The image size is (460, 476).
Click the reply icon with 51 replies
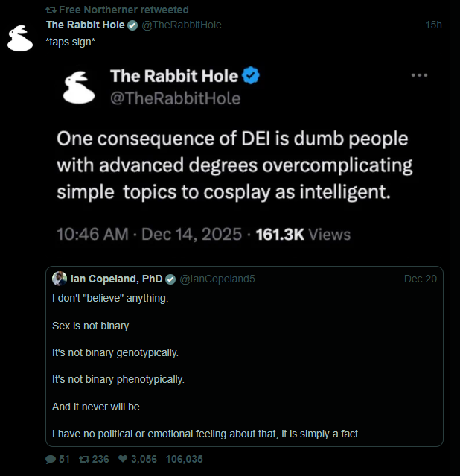[x=51, y=459]
